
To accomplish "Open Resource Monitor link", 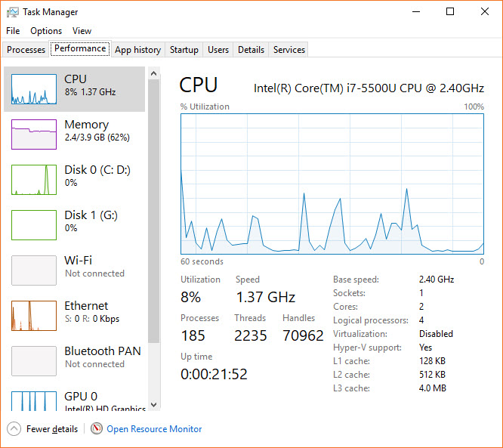I will click(154, 429).
